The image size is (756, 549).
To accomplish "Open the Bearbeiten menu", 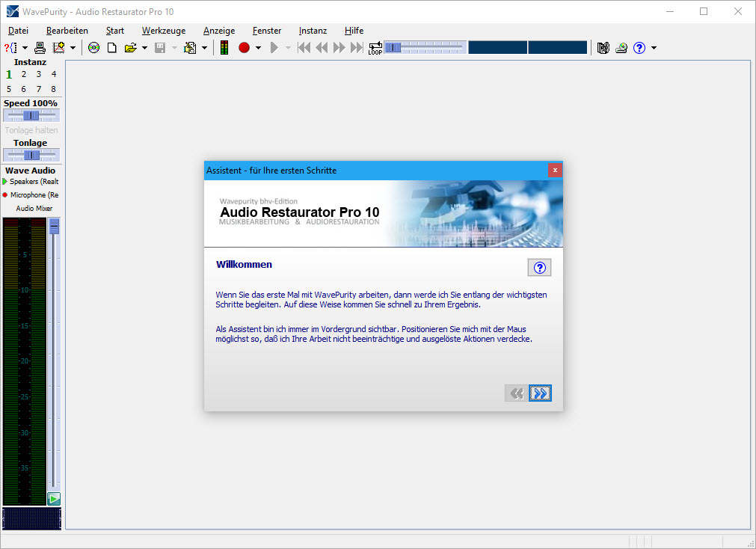I will (x=67, y=31).
